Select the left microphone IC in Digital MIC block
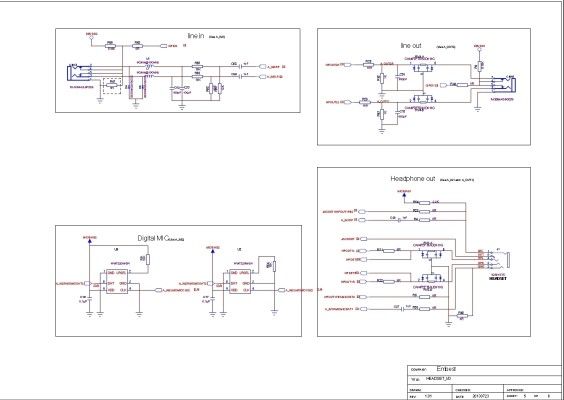This screenshot has width=564, height=400. (x=117, y=281)
